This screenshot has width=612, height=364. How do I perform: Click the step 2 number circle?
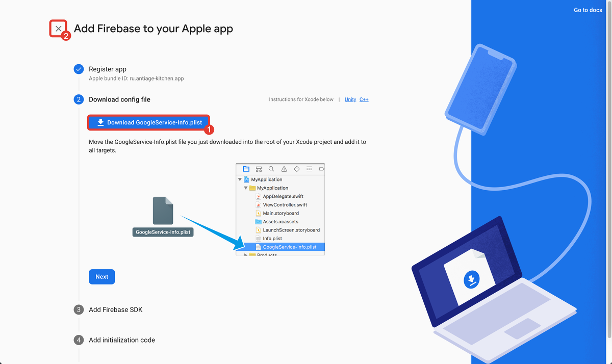pos(79,99)
